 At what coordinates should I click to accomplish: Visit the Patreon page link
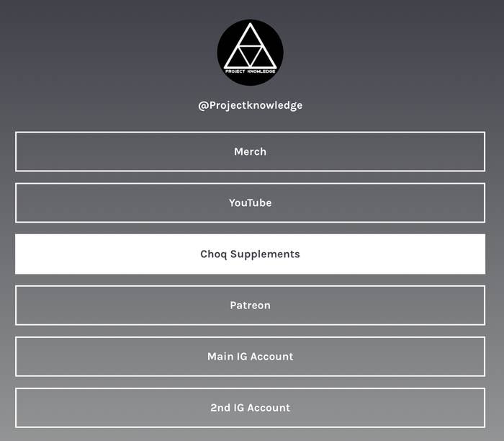tap(250, 306)
